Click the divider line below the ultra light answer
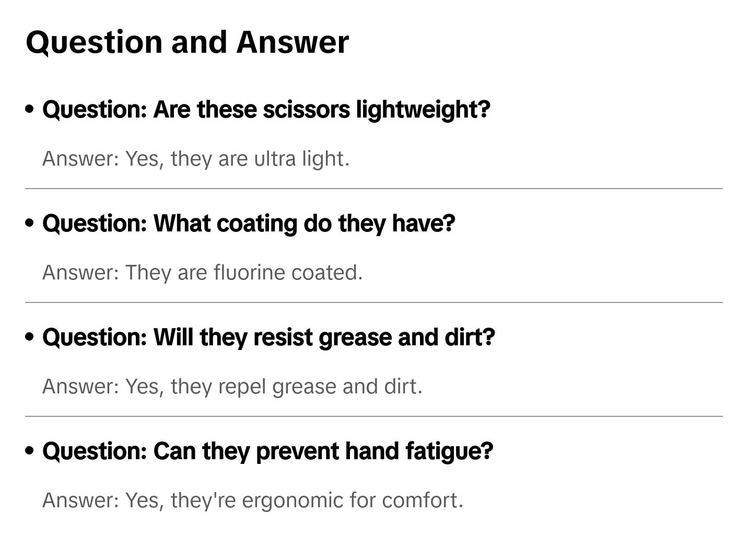748x560 pixels. tap(373, 189)
